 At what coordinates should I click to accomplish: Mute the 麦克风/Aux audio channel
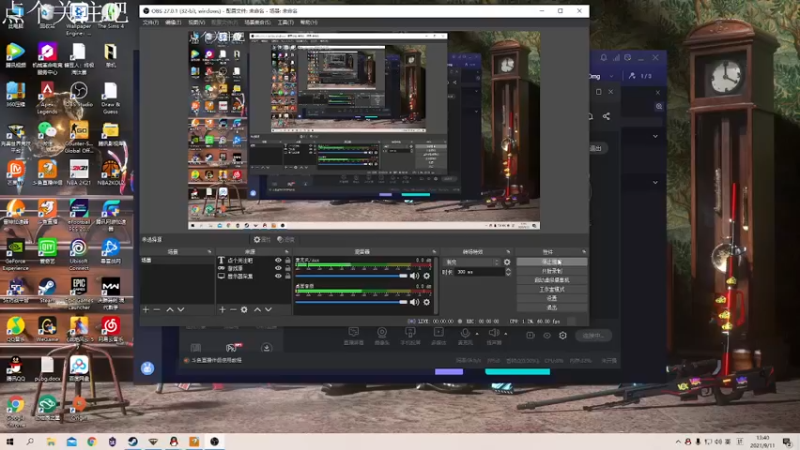(x=414, y=276)
